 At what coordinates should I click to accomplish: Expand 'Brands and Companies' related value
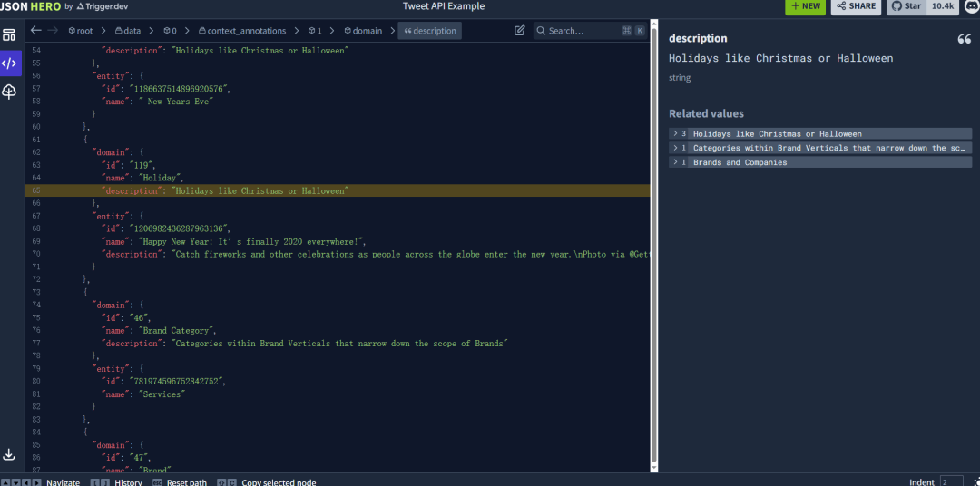[x=675, y=162]
